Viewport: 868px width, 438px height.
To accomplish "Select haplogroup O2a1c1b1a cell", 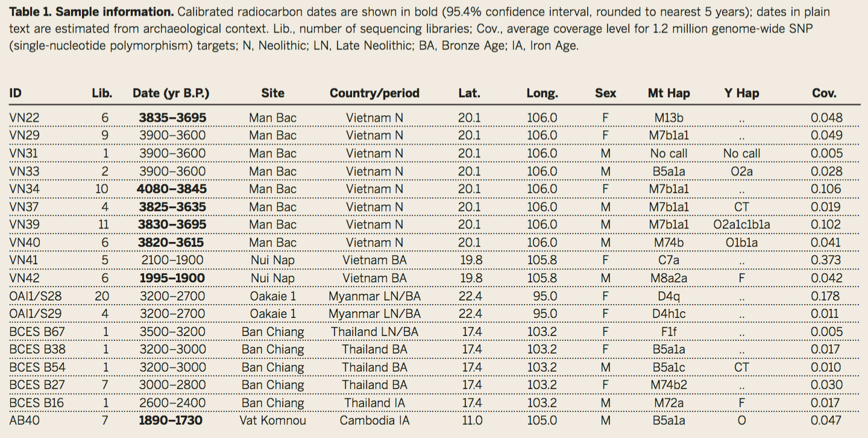I will click(741, 224).
